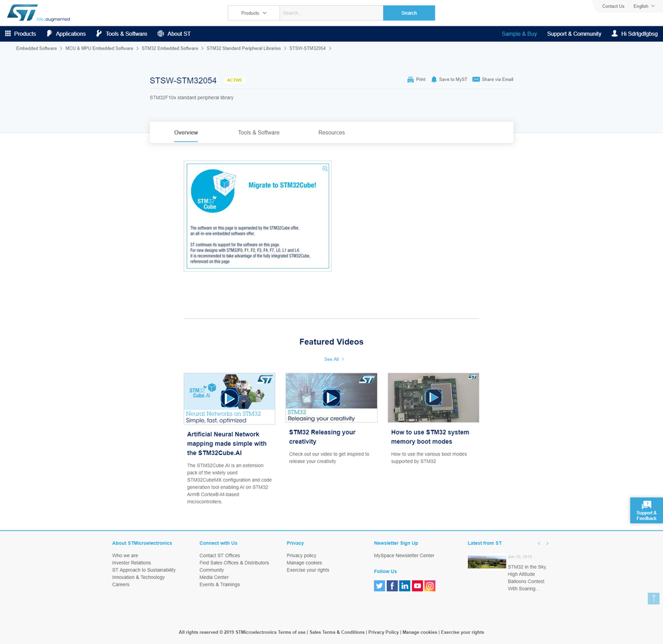Open MySpace Newsletter Center link
The height and width of the screenshot is (644, 663).
[404, 556]
